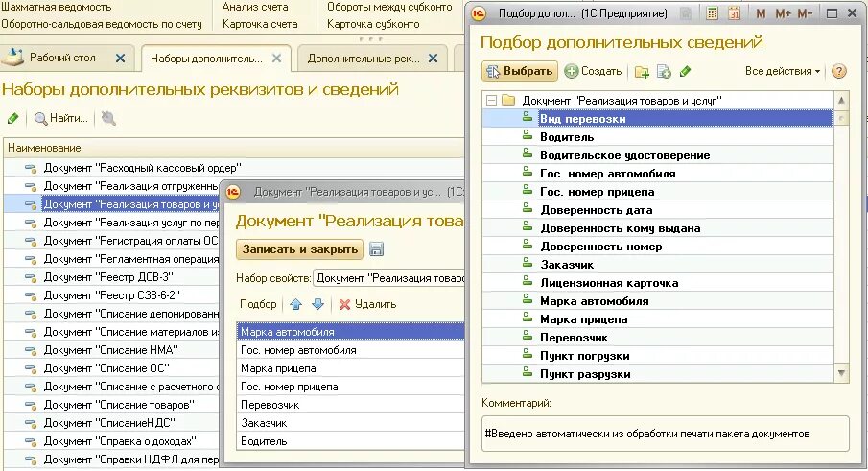
Task: Click the icon of Документ "Списание НМА" row
Action: pyautogui.click(x=31, y=350)
